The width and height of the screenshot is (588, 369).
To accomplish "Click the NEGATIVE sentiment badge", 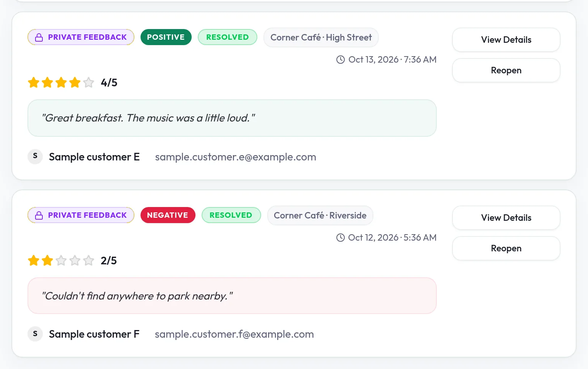I will pyautogui.click(x=168, y=215).
